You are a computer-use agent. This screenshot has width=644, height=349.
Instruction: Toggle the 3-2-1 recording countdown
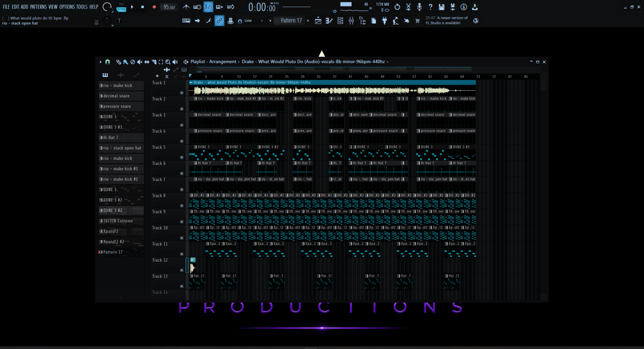click(208, 7)
